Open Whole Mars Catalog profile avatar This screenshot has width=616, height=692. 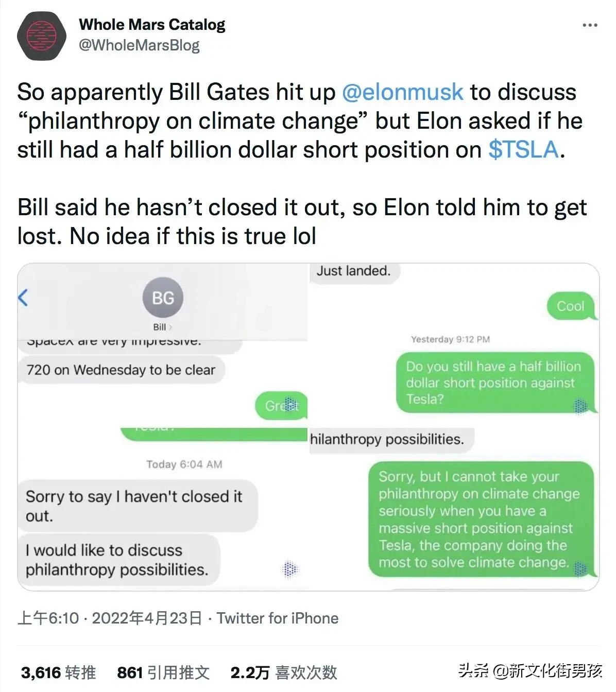tap(41, 36)
